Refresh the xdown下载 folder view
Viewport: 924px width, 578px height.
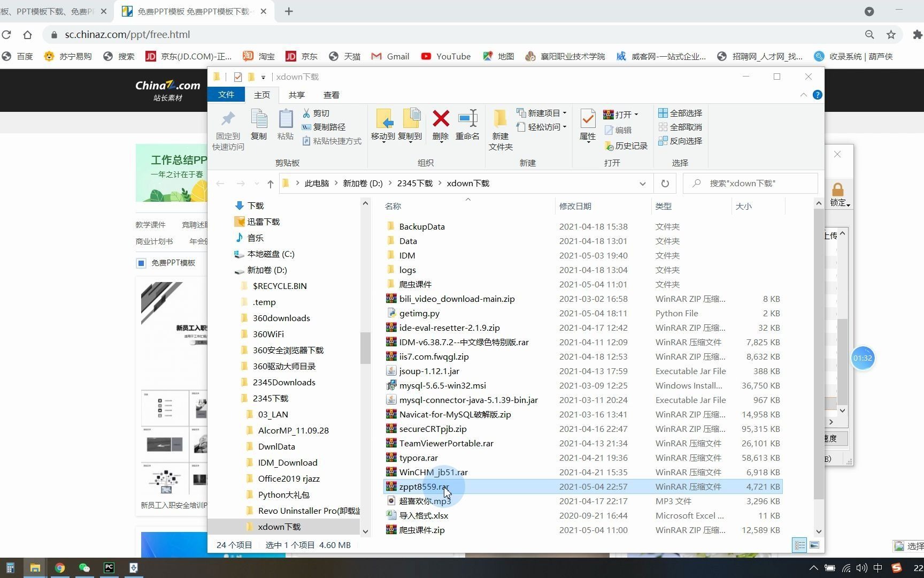click(665, 184)
